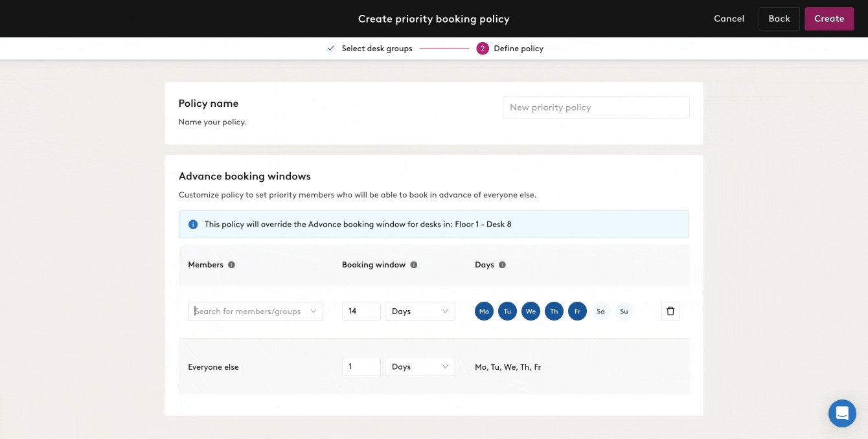Open the Days unit dropdown for Everyone else

[x=420, y=366]
